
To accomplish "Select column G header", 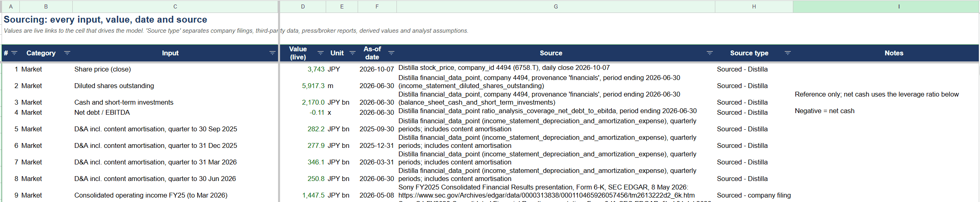I will [x=556, y=6].
